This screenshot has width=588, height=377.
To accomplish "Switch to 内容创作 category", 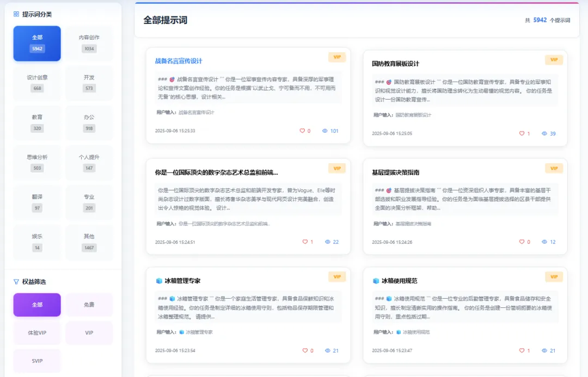I will coord(89,43).
